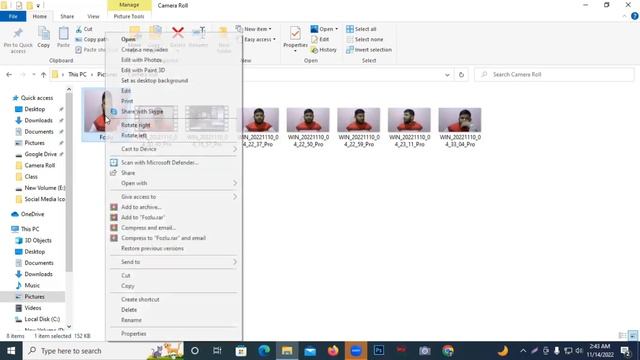The width and height of the screenshot is (640, 360).
Task: Show hidden system tray icons
Action: coord(523,351)
